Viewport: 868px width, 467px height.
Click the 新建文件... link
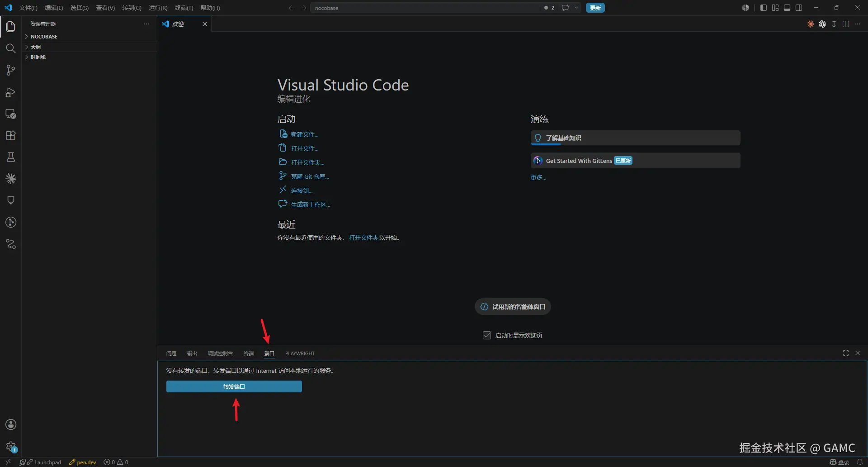point(305,134)
